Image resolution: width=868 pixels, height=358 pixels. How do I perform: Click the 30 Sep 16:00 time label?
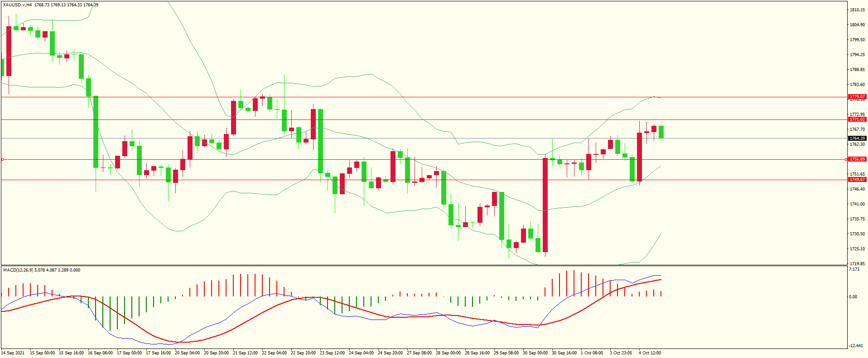click(x=564, y=353)
